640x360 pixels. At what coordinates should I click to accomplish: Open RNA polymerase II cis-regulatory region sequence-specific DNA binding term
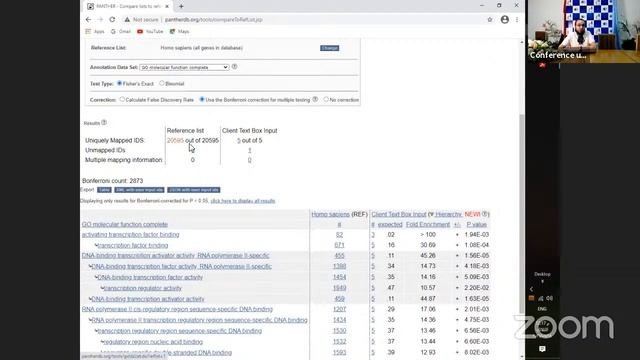coord(177,309)
